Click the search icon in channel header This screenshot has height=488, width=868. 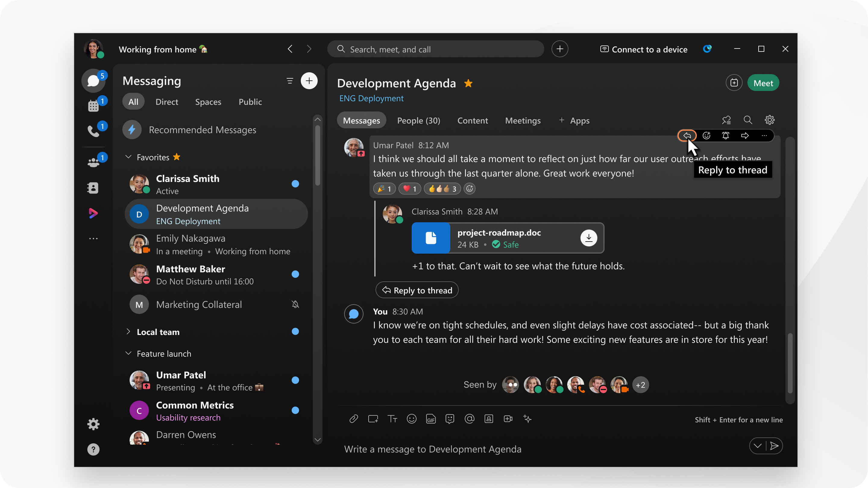747,120
